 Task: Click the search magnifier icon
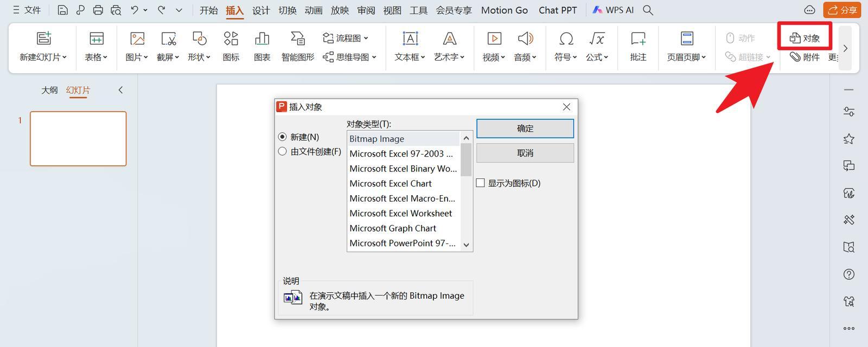(648, 10)
